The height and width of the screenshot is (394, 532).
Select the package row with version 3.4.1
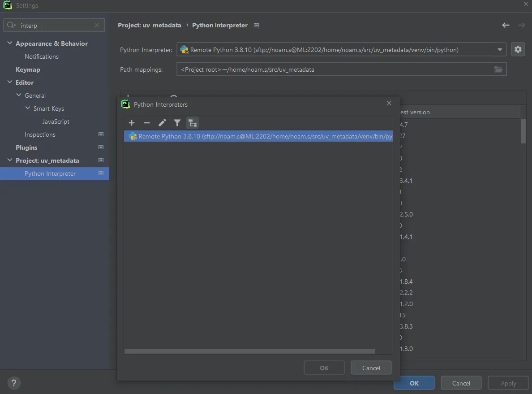(460, 181)
